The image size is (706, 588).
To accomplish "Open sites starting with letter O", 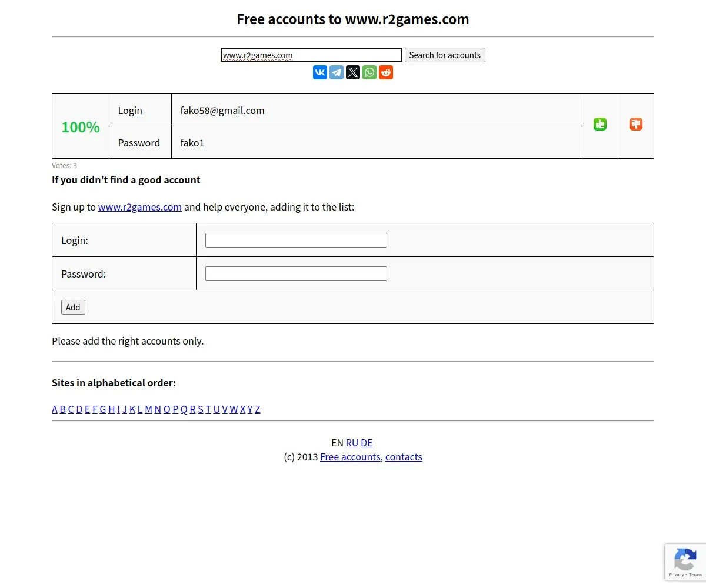I will pos(167,409).
